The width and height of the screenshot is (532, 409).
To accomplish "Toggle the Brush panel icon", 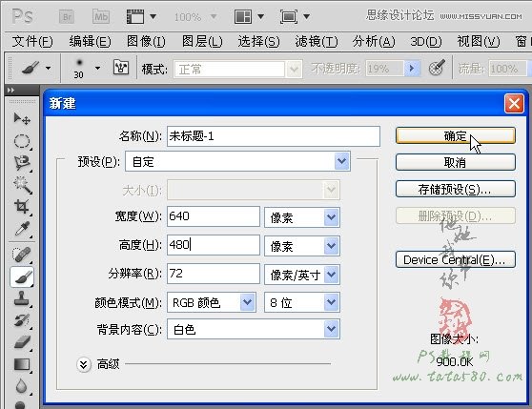I will coord(121,68).
